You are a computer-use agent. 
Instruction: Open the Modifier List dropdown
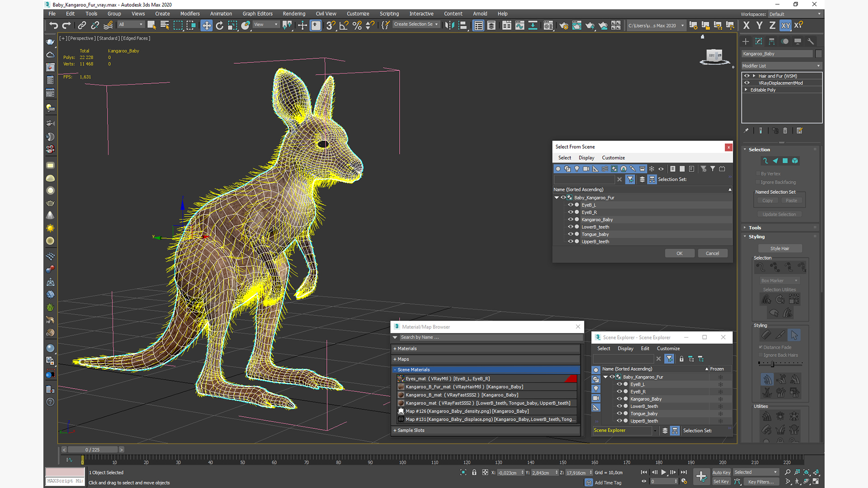point(781,66)
